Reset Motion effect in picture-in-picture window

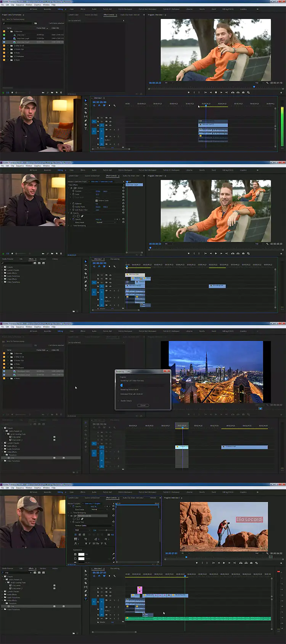pyautogui.click(x=123, y=188)
